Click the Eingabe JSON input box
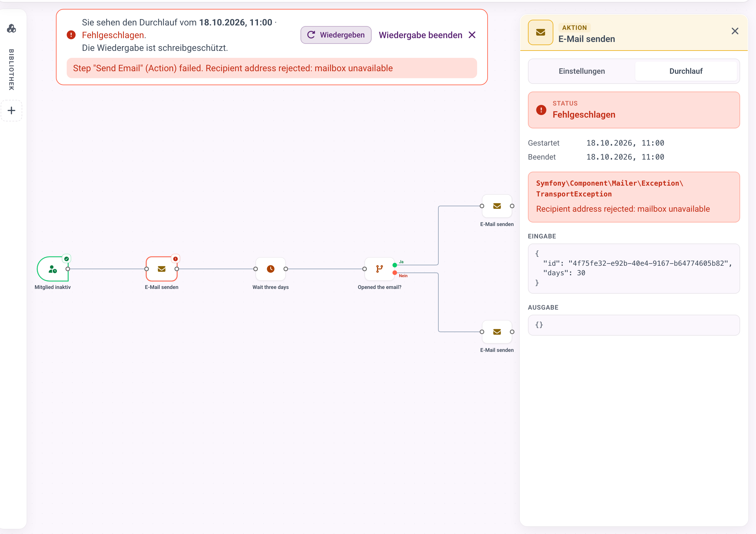 pyautogui.click(x=633, y=269)
